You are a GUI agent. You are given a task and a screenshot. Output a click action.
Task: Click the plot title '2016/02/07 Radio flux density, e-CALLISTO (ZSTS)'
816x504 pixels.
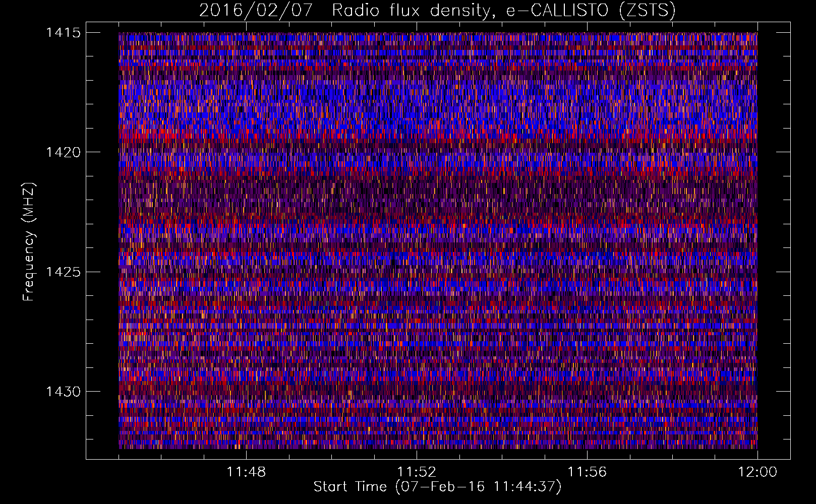click(x=437, y=11)
